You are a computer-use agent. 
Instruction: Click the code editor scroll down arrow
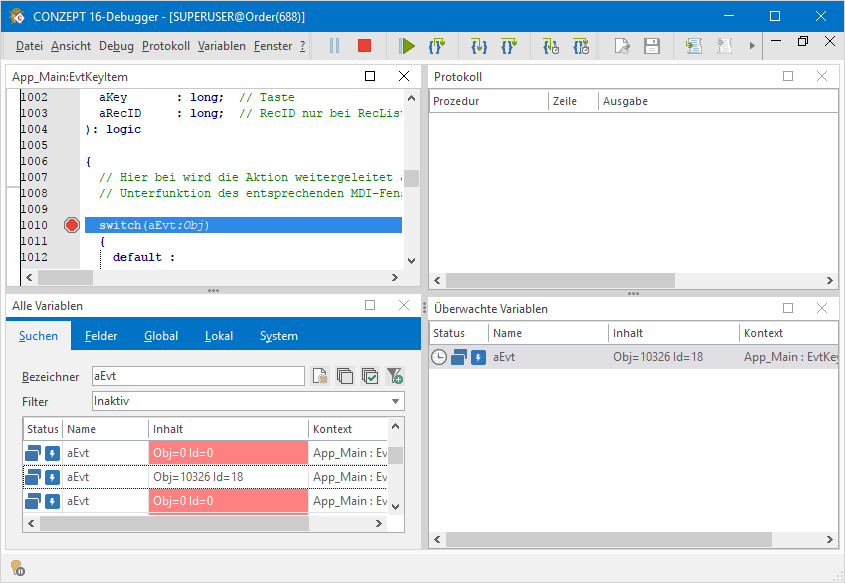click(411, 259)
